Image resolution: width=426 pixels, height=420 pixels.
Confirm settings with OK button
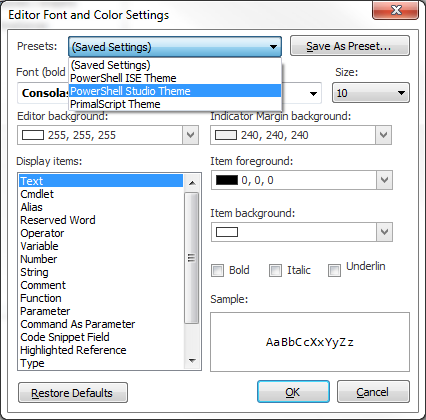pos(293,392)
